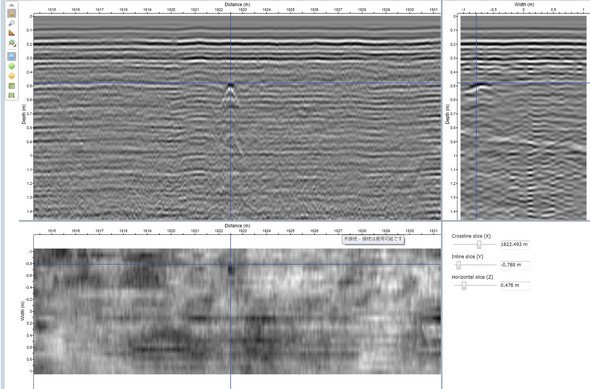Select the triangular measure tool

pyautogui.click(x=12, y=33)
